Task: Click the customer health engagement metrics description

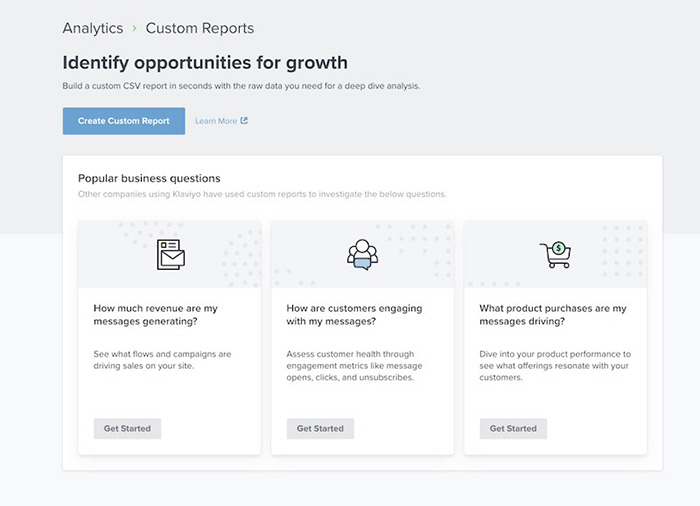Action: [356, 366]
